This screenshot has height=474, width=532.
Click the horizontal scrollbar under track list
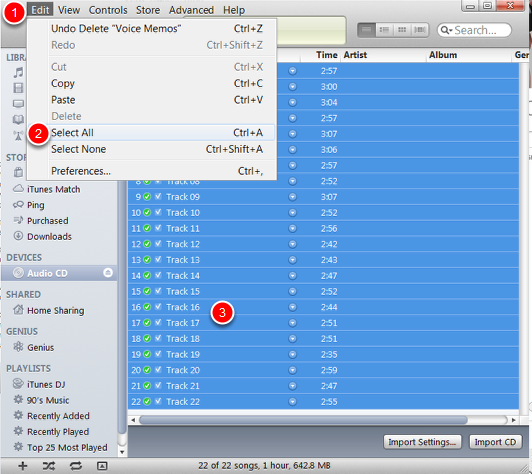(x=323, y=420)
